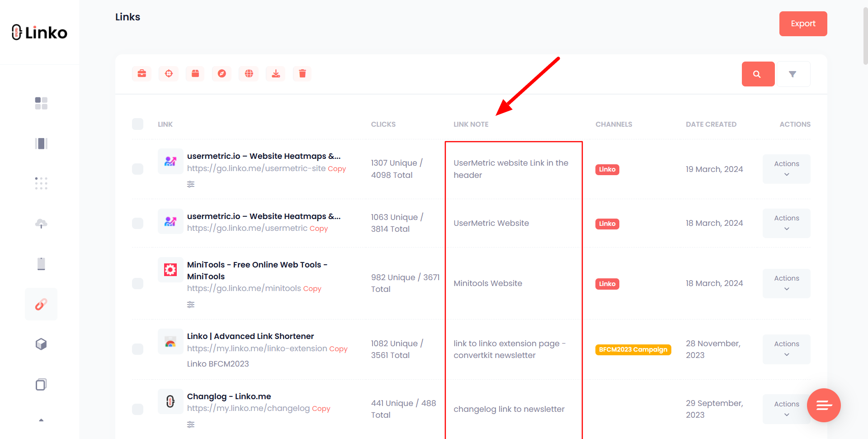Image resolution: width=868 pixels, height=439 pixels.
Task: Open the cube package icon in sidebar
Action: pos(41,344)
